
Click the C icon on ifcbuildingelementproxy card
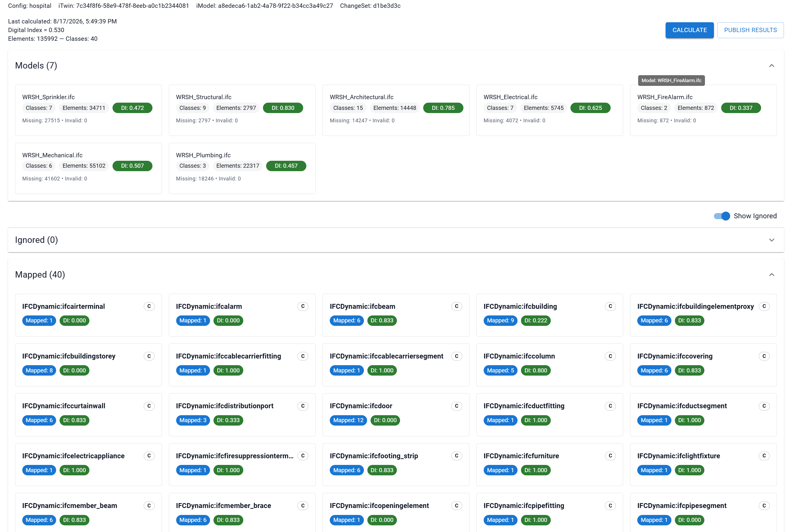point(764,306)
